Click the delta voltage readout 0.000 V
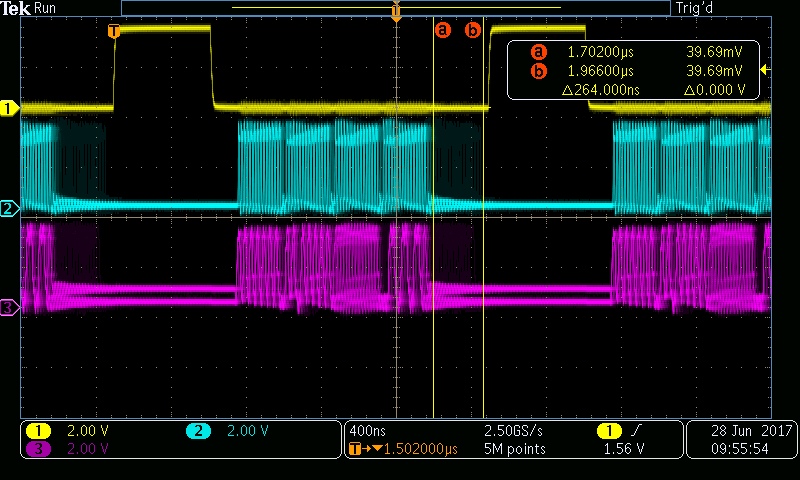800x480 pixels. (714, 90)
